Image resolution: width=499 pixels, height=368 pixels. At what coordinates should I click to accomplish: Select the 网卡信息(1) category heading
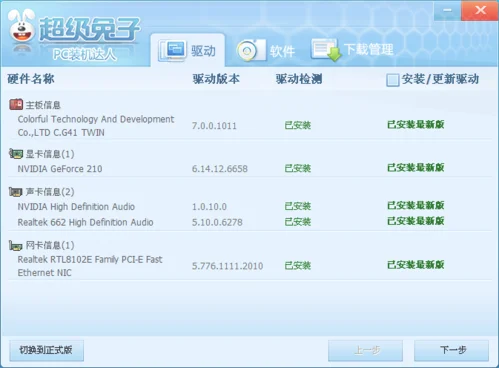(x=50, y=245)
